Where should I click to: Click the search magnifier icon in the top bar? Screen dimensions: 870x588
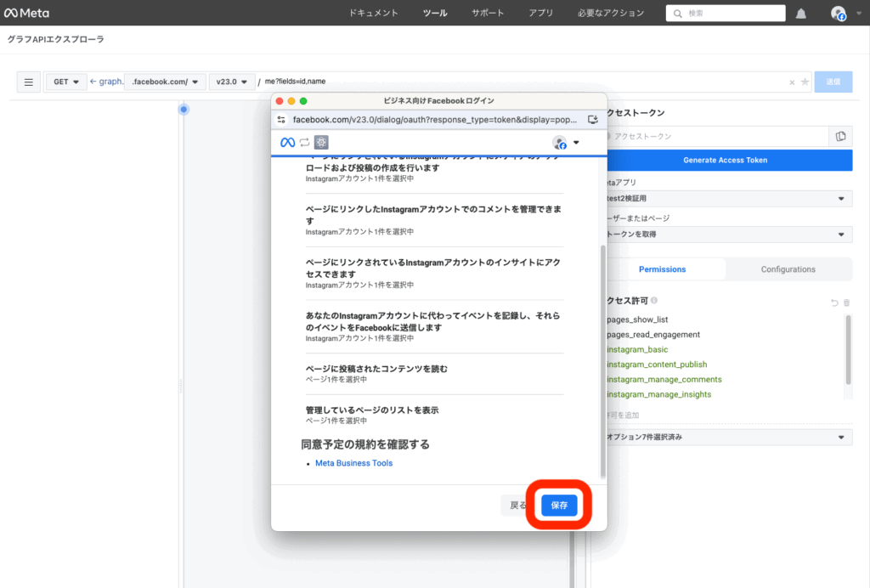pyautogui.click(x=677, y=14)
